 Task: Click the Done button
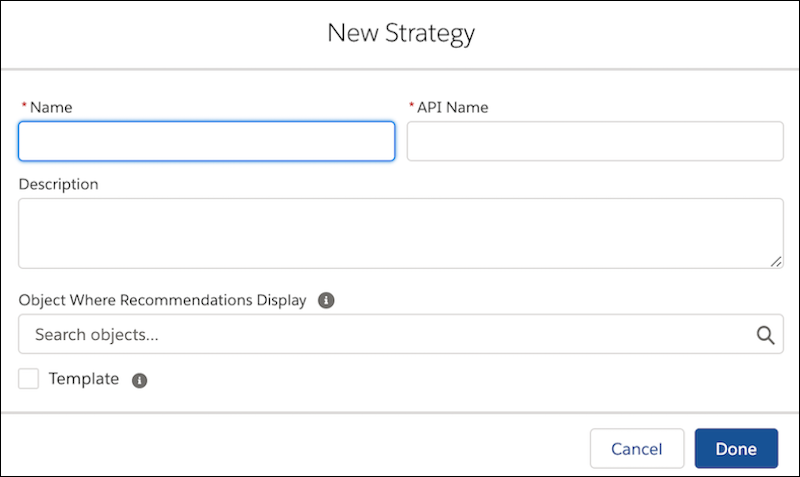tap(736, 448)
